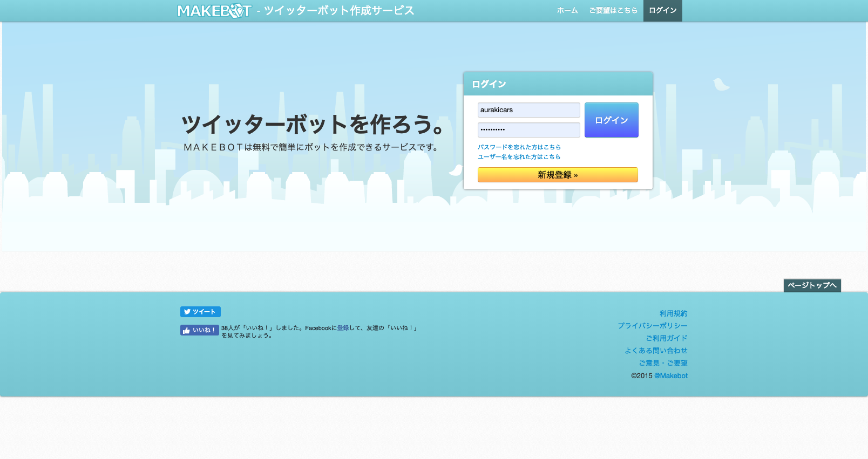Follow the Facebook 登録 link in the like text
Image resolution: width=868 pixels, height=459 pixels.
(x=343, y=328)
